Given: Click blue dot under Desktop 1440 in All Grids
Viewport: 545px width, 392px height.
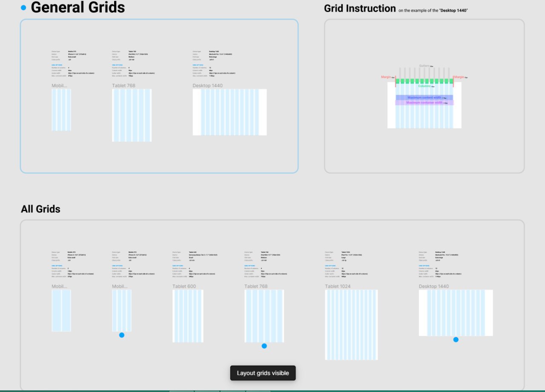Looking at the screenshot, I should click(x=456, y=340).
